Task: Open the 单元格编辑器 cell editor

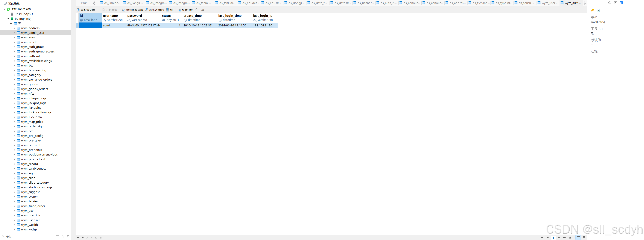Action: (133, 10)
